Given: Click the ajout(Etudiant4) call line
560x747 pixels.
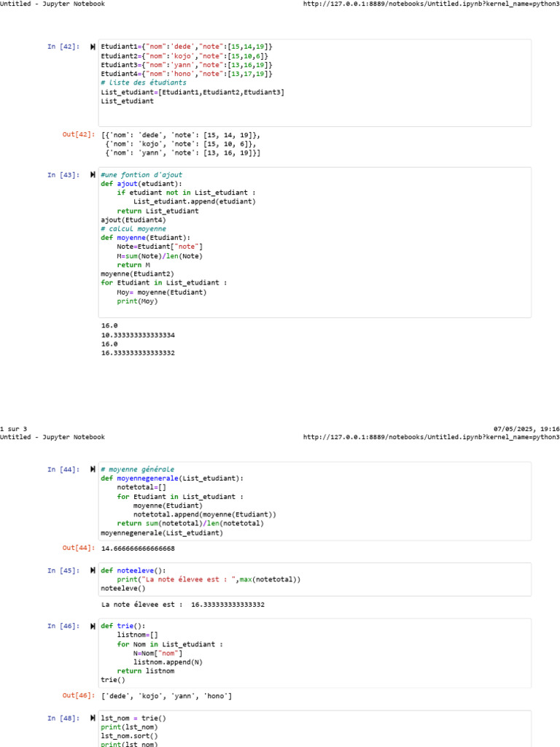Looking at the screenshot, I should point(133,220).
